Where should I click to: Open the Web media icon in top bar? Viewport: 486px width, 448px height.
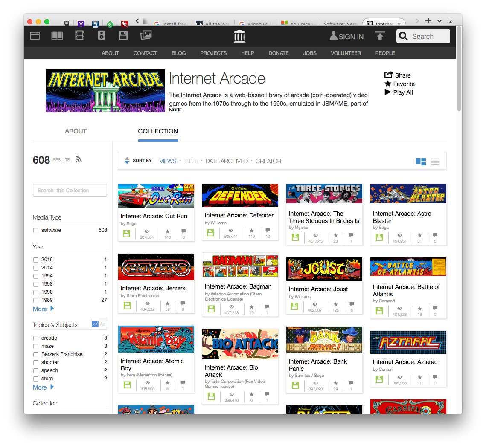click(x=35, y=36)
